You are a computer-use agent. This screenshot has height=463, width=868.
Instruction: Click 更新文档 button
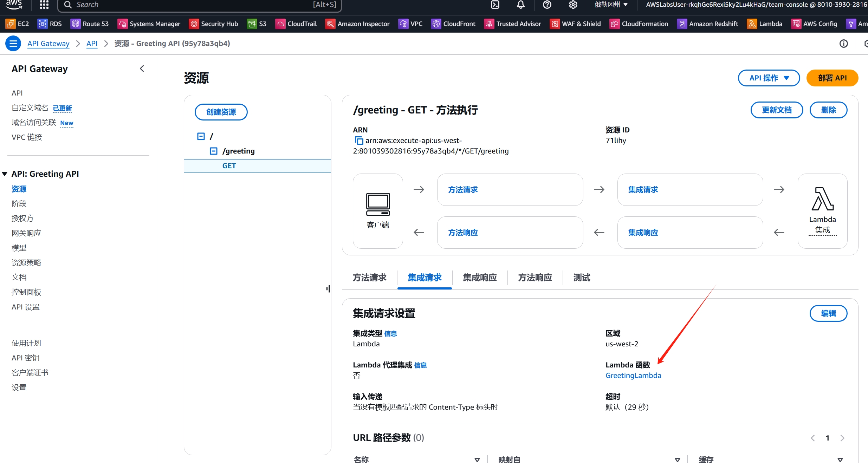tap(777, 110)
